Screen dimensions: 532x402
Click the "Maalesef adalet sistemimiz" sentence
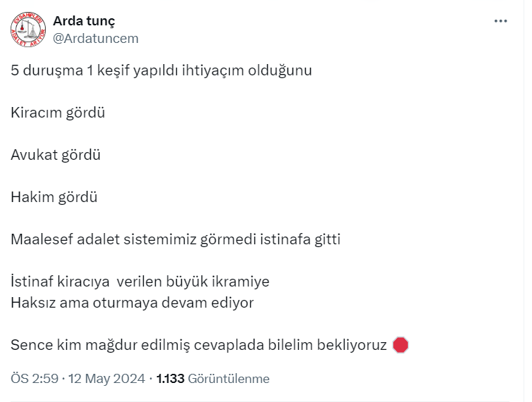(x=175, y=239)
